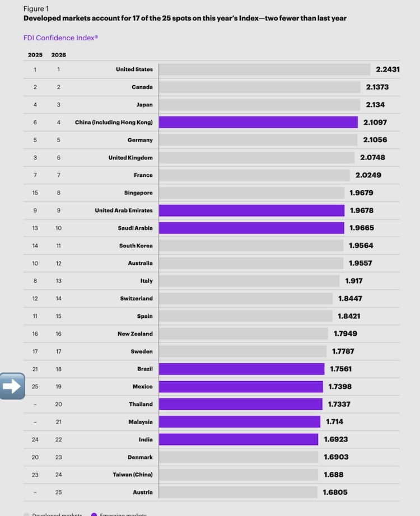Click the 2.2431 score value

click(388, 69)
